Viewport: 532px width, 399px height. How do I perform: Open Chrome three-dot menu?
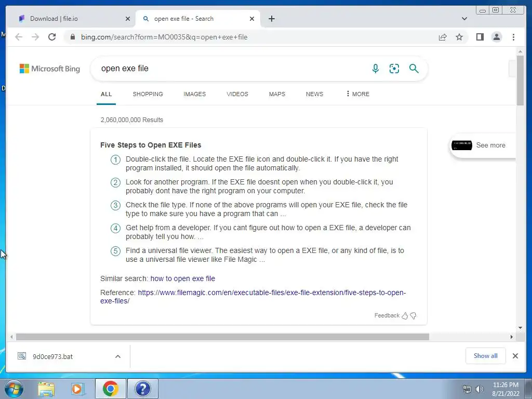[x=513, y=37]
